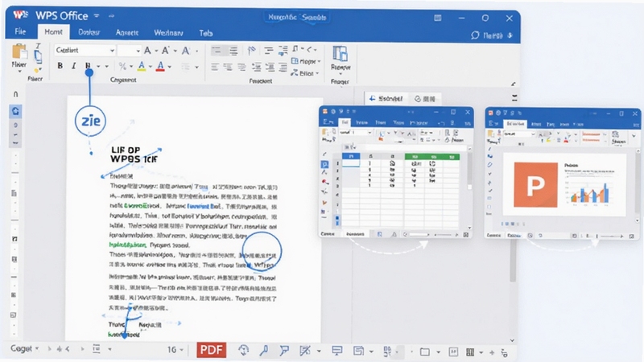Toggle align left in the paragraph group
The width and height of the screenshot is (644, 362).
tap(214, 67)
